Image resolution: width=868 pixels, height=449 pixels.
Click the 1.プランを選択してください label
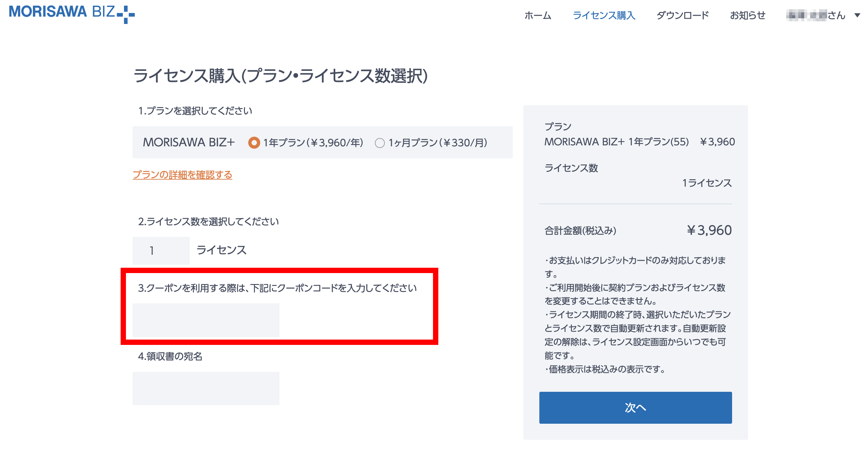coord(195,111)
